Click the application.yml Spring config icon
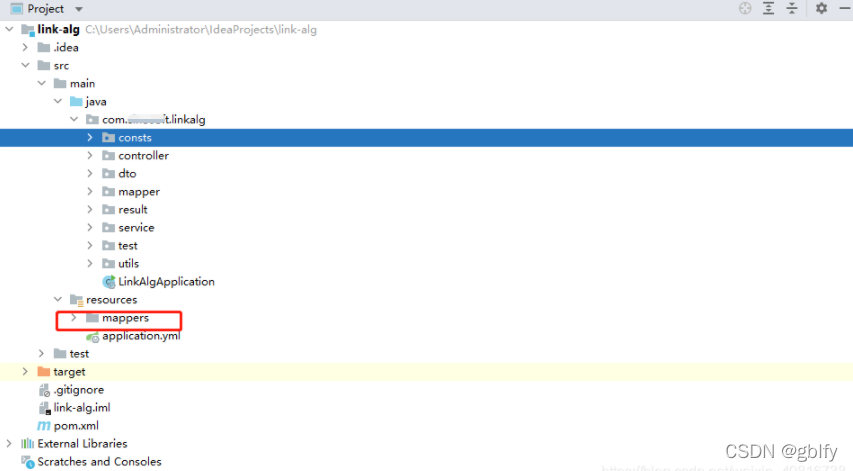The image size is (853, 471). click(92, 337)
